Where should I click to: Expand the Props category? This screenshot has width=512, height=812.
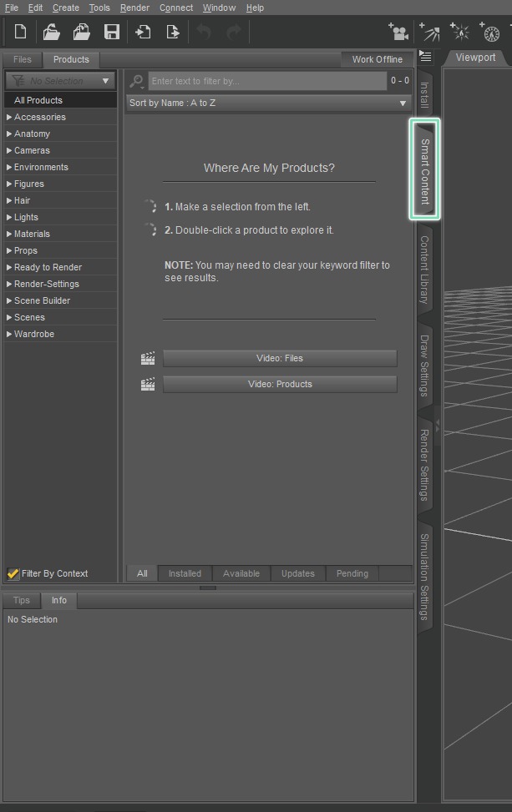[x=9, y=250]
